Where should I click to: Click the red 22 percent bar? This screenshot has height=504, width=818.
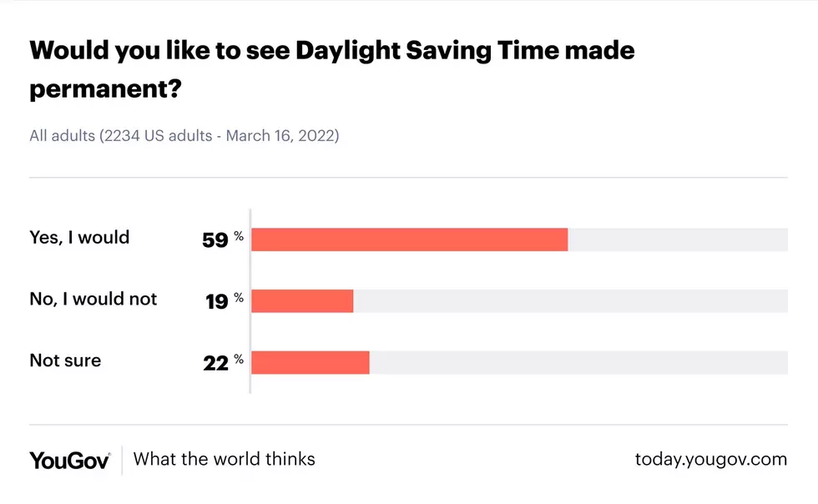point(311,363)
